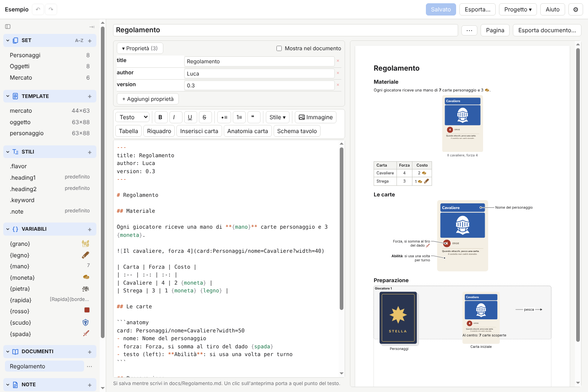Click Esporta documento... button
The image size is (588, 392).
[x=547, y=30]
